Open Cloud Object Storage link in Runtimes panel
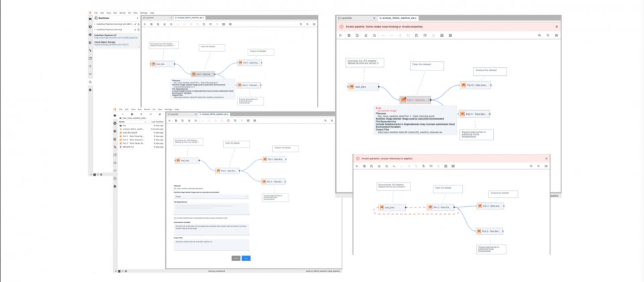Viewport: 644px width, 282px height. click(x=112, y=44)
